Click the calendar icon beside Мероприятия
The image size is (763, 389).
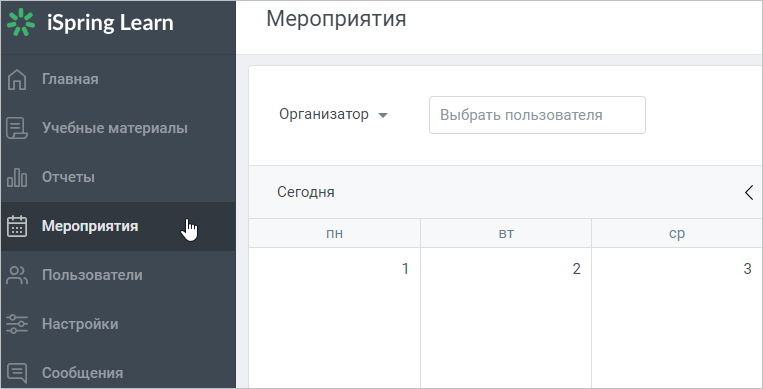click(17, 226)
